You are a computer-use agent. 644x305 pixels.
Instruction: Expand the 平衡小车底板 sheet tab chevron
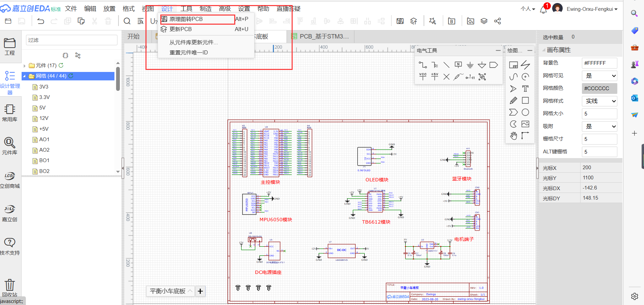pyautogui.click(x=190, y=291)
